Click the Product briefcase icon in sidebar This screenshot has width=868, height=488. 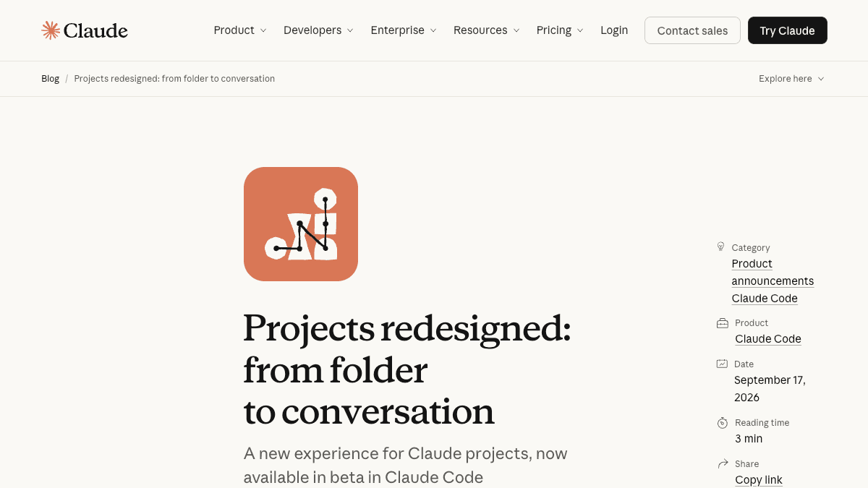click(x=722, y=323)
